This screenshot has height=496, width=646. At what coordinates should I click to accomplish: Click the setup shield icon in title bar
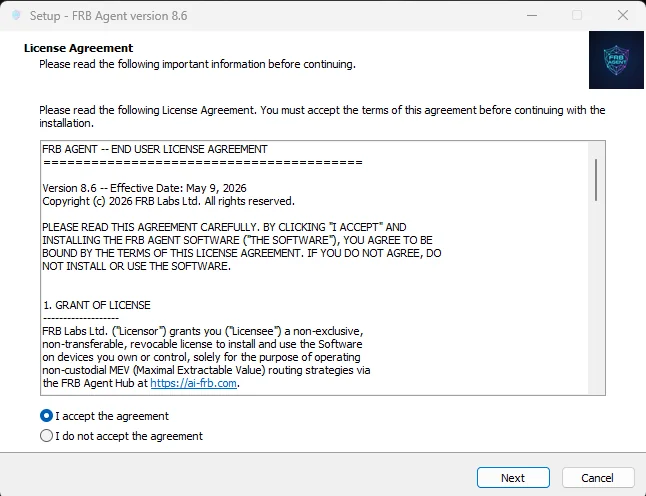pyautogui.click(x=16, y=16)
